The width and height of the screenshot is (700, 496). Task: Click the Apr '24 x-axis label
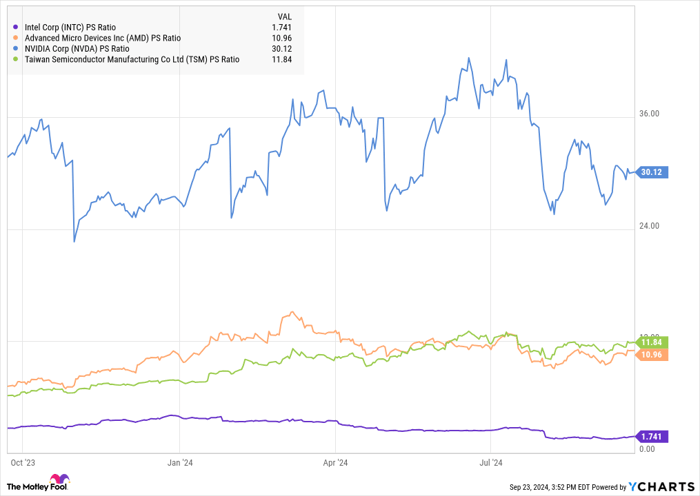(335, 463)
